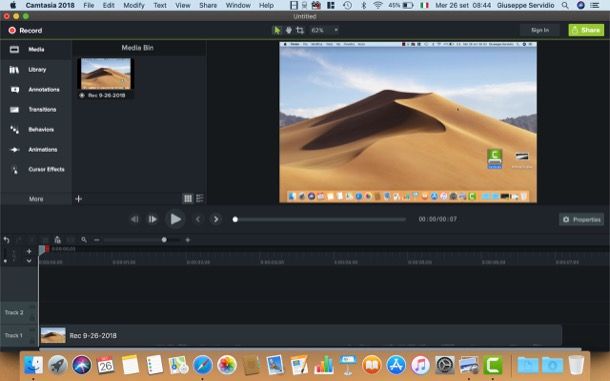
Task: Step back one frame
Action: click(135, 219)
